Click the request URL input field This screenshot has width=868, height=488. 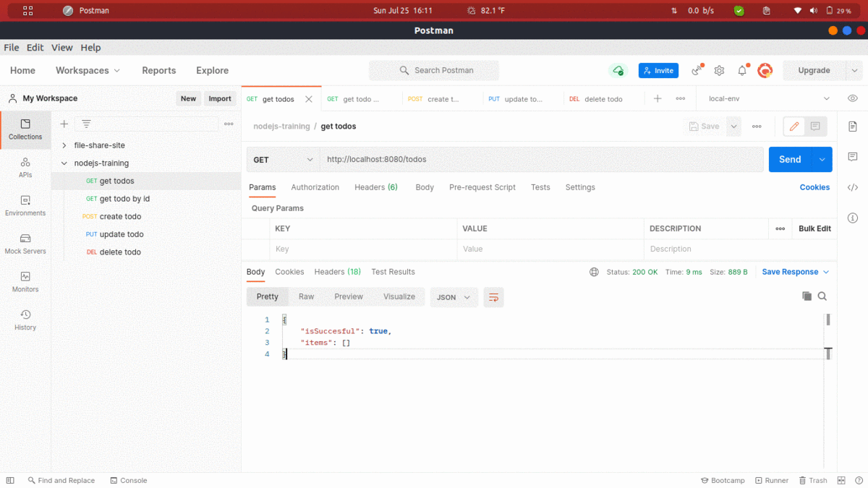point(541,160)
